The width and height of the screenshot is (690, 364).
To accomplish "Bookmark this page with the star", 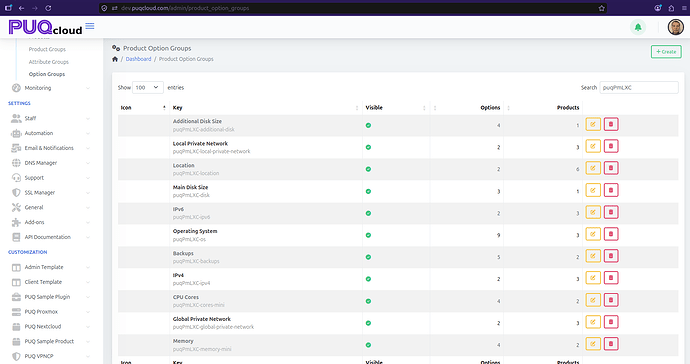I will pyautogui.click(x=602, y=8).
